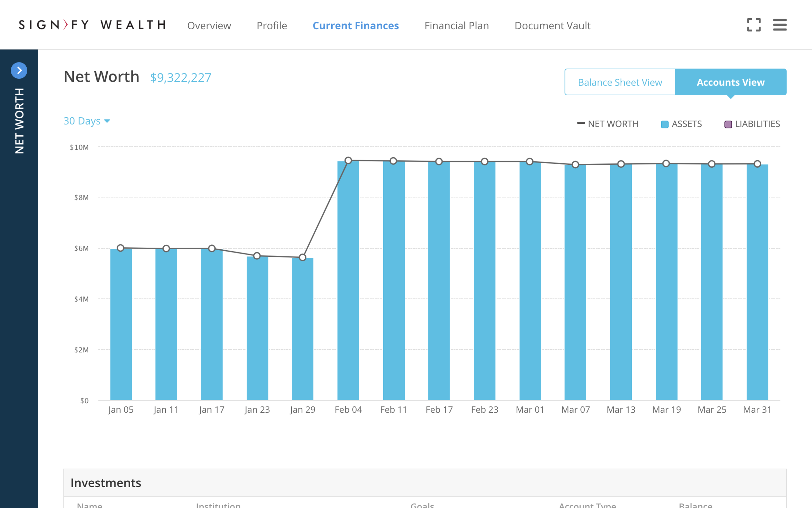
Task: Open the 30 Days range dropdown
Action: [82, 121]
